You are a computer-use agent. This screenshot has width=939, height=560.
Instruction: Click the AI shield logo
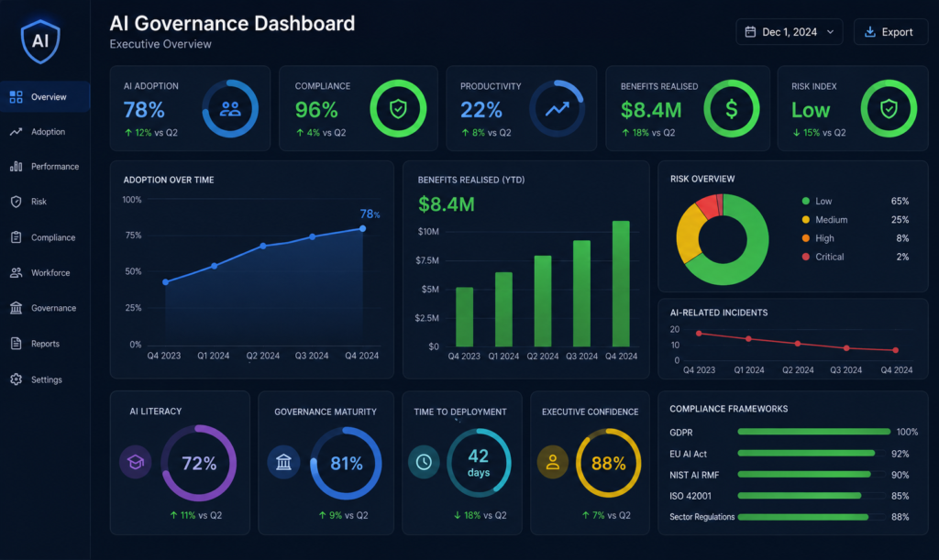[x=40, y=40]
